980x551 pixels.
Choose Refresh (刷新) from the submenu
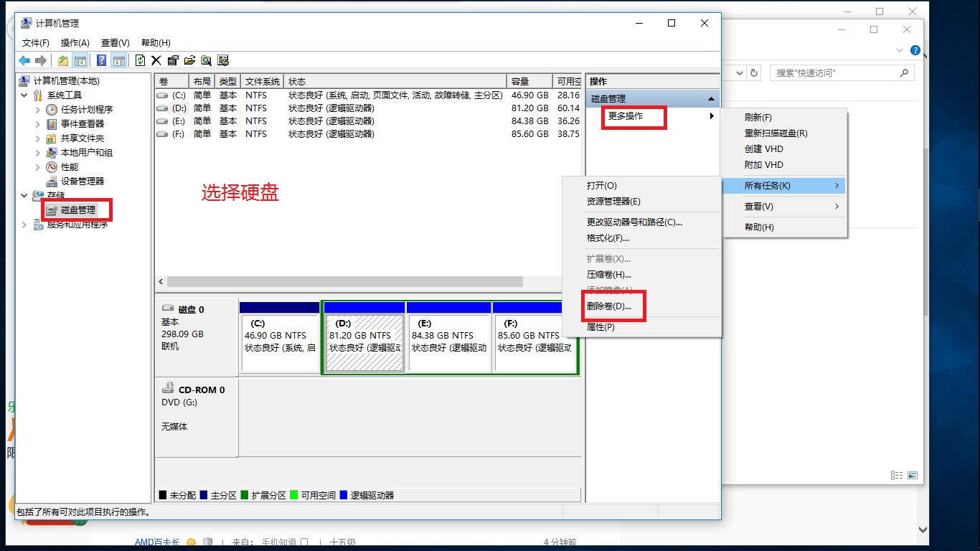pyautogui.click(x=784, y=118)
